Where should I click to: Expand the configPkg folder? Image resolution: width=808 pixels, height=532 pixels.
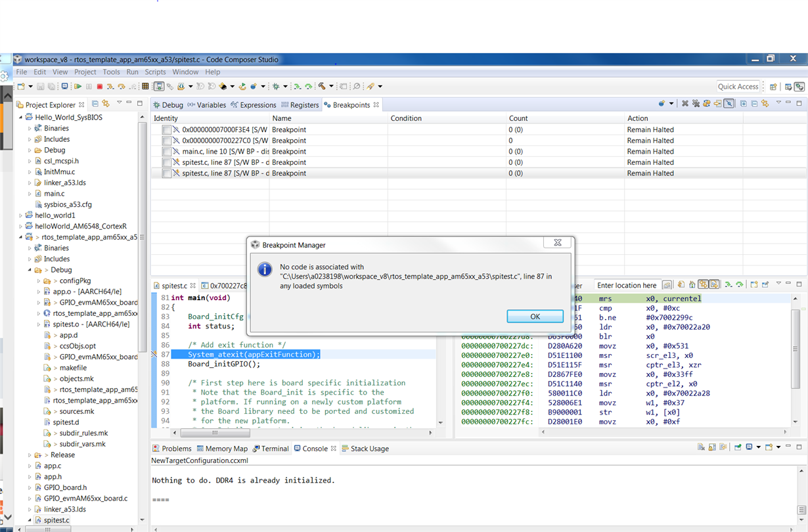click(x=39, y=281)
